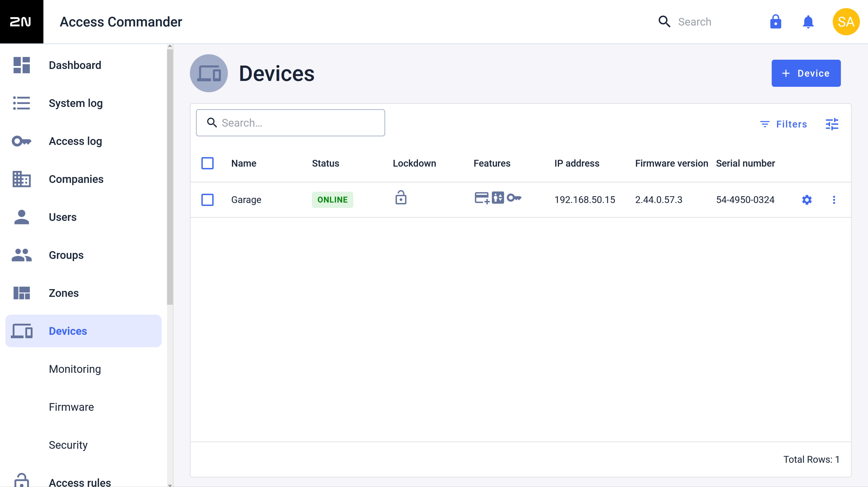This screenshot has width=868, height=487.
Task: Click the Devices page header icon
Action: coord(209,73)
